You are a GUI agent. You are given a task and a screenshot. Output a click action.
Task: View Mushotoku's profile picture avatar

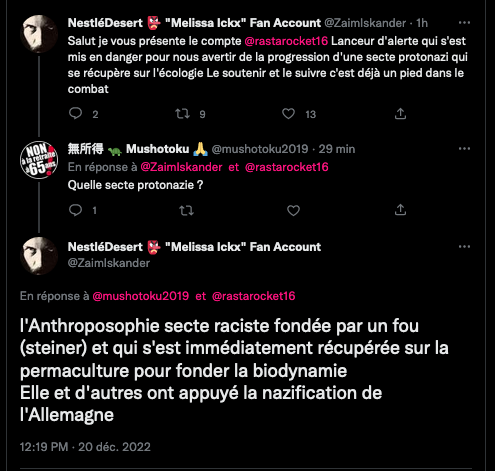[39, 160]
